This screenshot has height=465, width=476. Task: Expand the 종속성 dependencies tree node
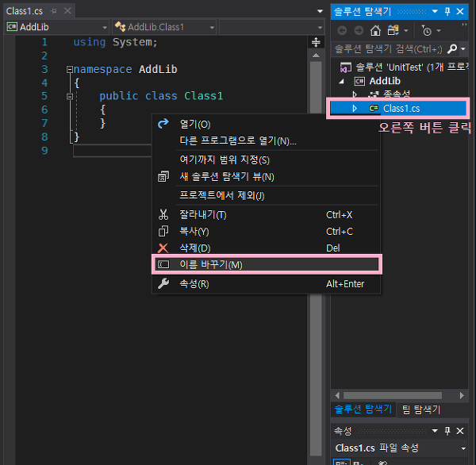click(355, 94)
